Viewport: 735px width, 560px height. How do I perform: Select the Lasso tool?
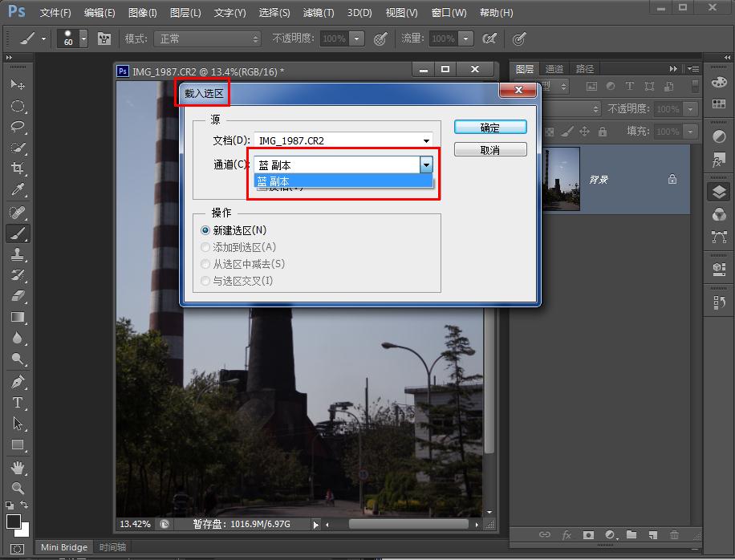[x=17, y=127]
